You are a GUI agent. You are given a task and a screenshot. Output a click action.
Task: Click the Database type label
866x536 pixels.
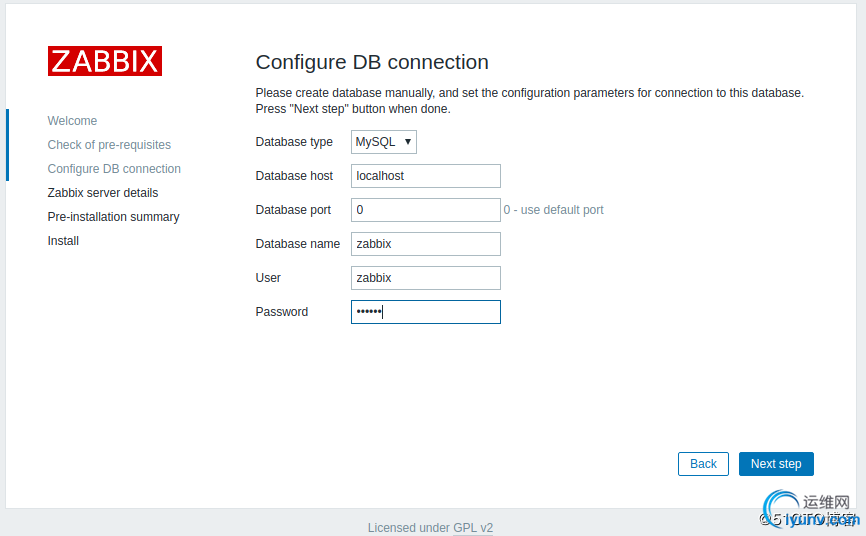pyautogui.click(x=294, y=142)
